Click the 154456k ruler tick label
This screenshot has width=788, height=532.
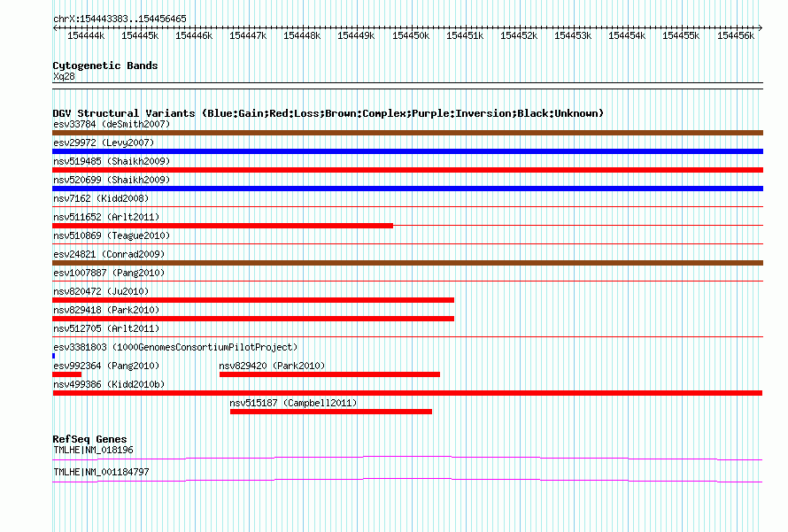click(x=736, y=35)
